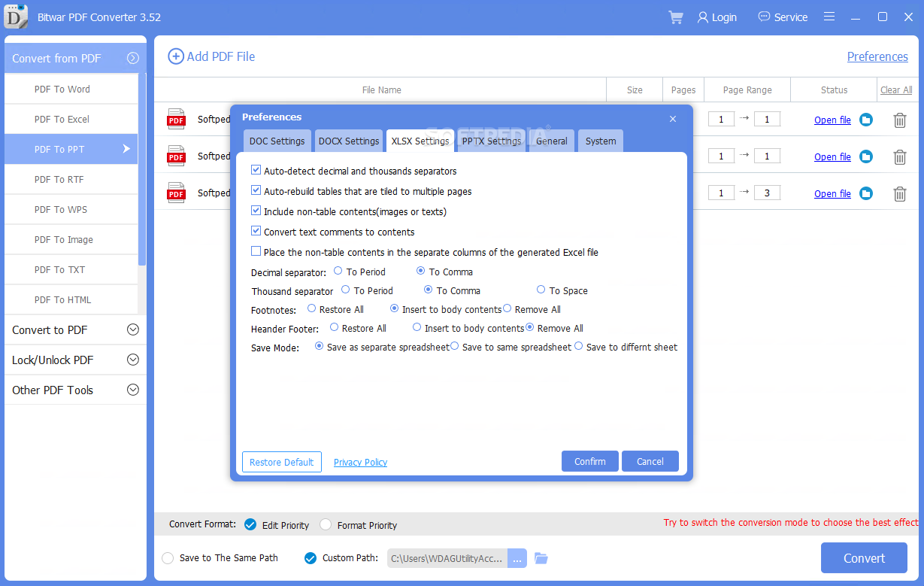Cancel the Preferences dialog
Screen dimensions: 924x586
click(650, 461)
